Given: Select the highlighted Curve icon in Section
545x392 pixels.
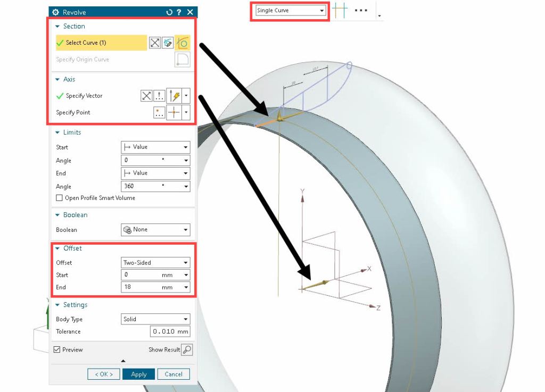Looking at the screenshot, I should point(183,43).
